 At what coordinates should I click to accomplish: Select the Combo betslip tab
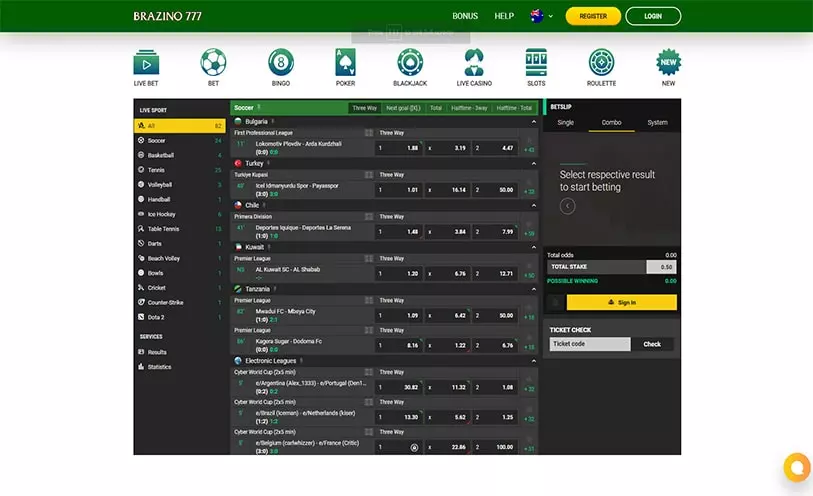point(611,123)
